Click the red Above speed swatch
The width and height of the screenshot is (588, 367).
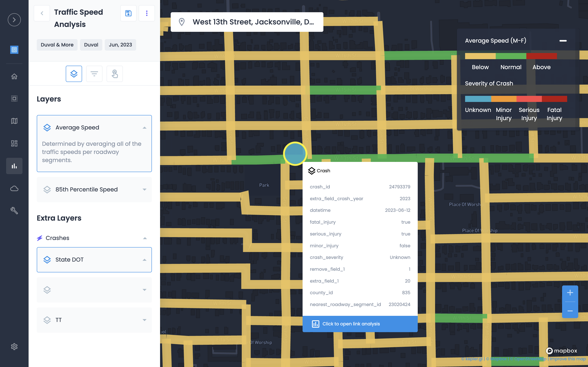coord(541,56)
